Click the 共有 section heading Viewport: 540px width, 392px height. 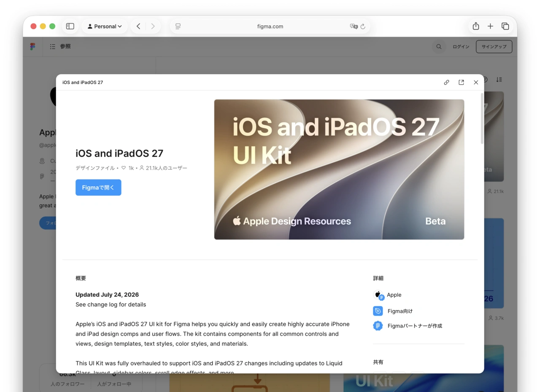(378, 362)
